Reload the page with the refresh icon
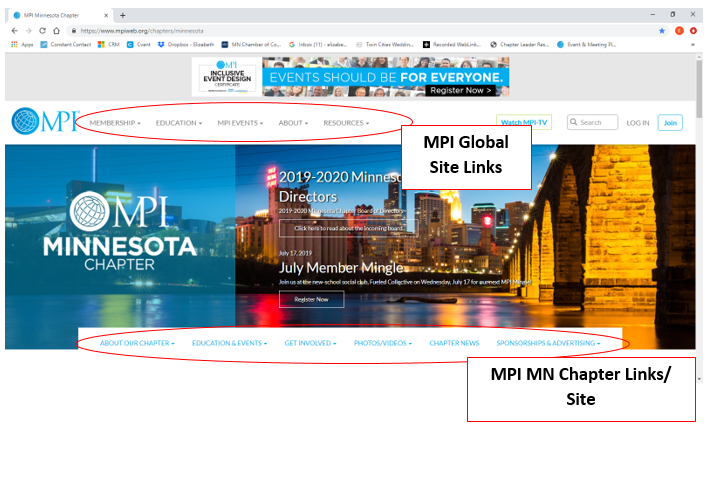 tap(42, 31)
